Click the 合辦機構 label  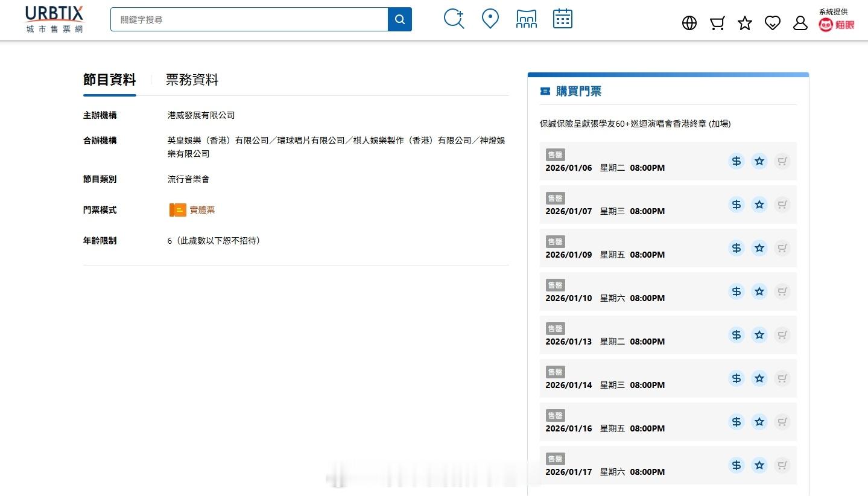pos(100,141)
